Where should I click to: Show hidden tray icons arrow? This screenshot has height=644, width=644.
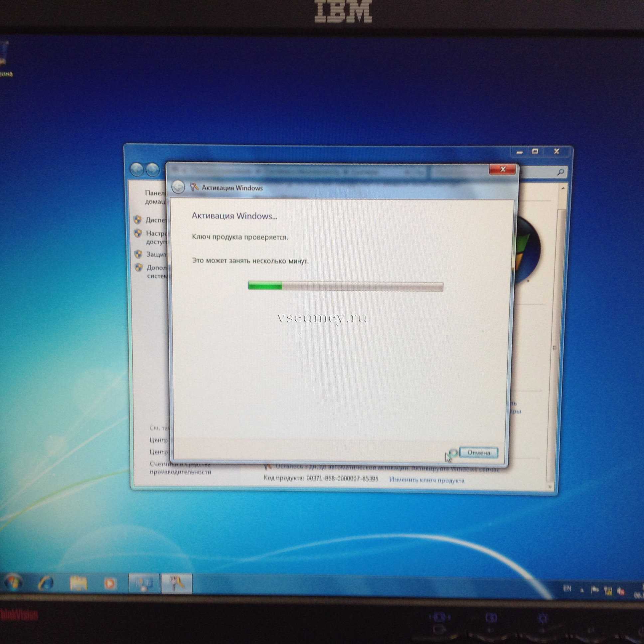(x=582, y=590)
